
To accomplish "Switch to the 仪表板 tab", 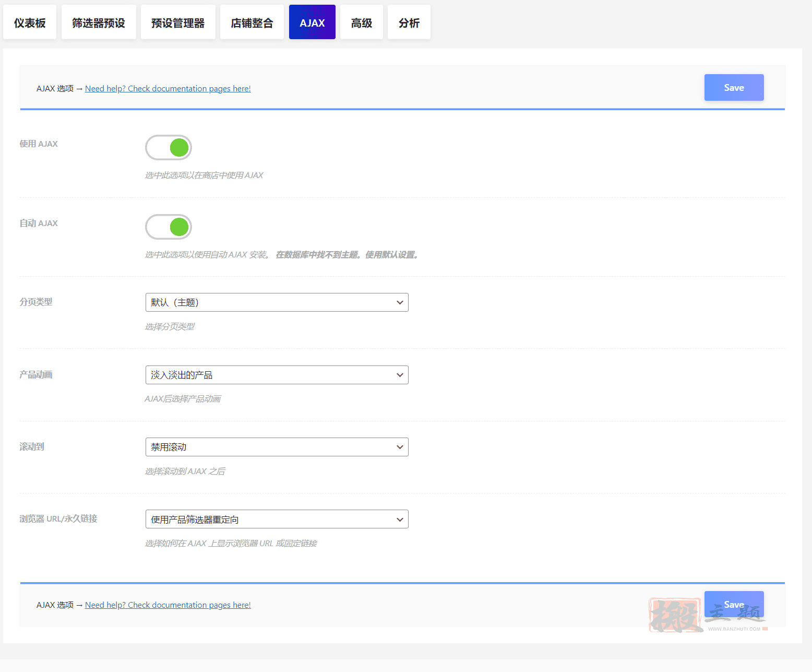I will [x=30, y=22].
